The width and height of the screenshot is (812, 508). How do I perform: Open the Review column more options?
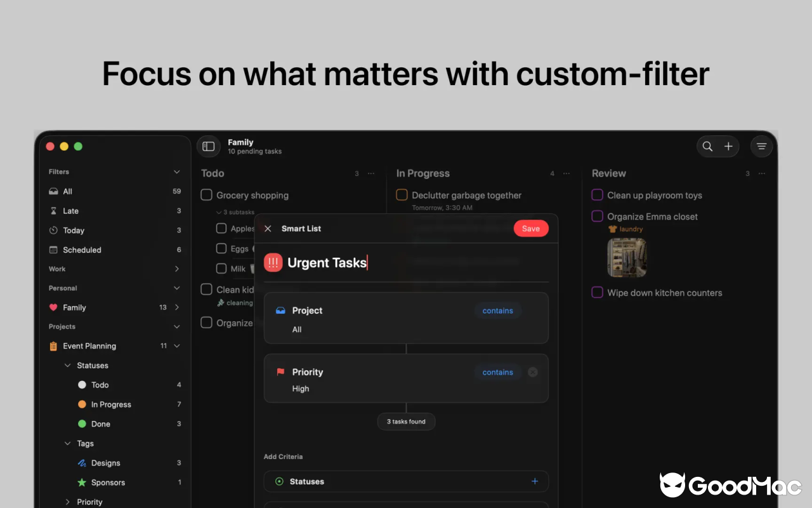click(x=762, y=173)
